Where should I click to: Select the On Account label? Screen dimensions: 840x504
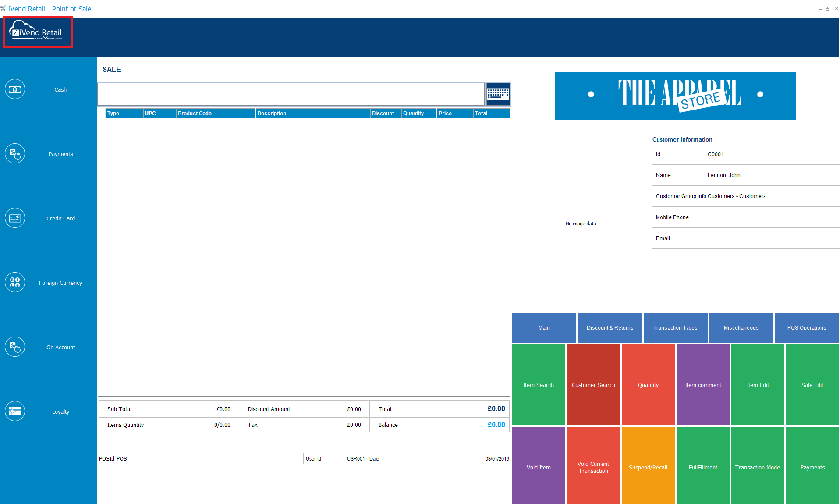tap(60, 348)
